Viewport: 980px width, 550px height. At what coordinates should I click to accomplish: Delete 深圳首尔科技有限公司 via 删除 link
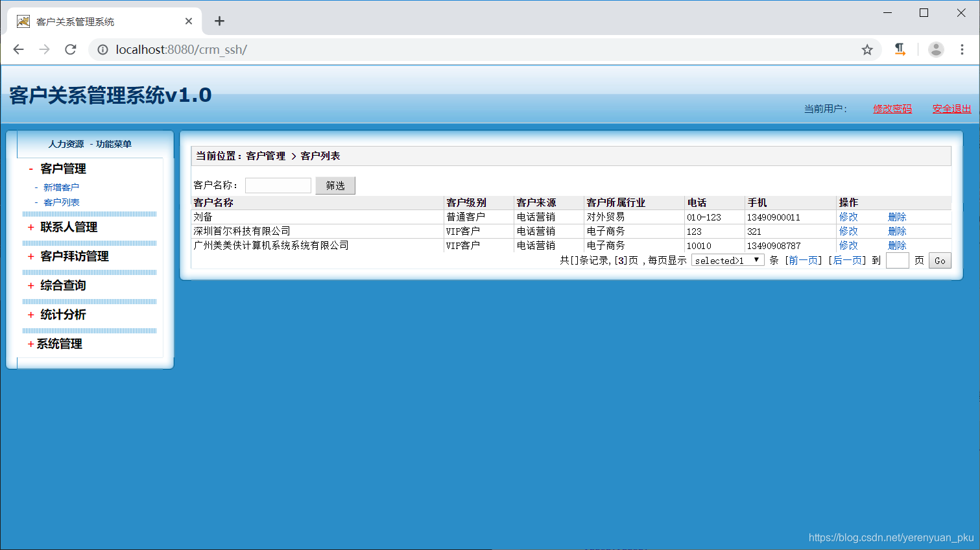(x=897, y=231)
